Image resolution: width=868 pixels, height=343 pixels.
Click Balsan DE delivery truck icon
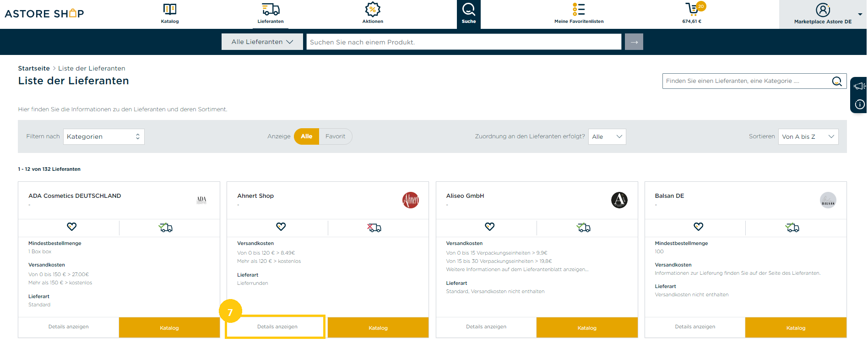tap(792, 228)
